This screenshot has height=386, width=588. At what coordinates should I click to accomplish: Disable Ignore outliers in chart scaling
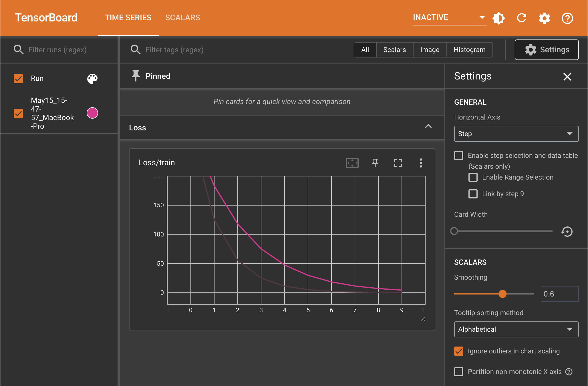tap(459, 351)
